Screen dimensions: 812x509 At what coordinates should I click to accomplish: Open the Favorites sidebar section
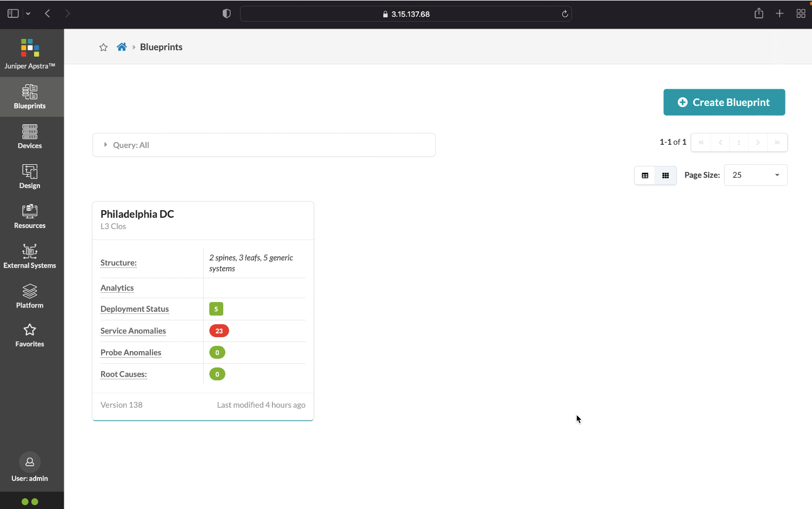tap(30, 336)
